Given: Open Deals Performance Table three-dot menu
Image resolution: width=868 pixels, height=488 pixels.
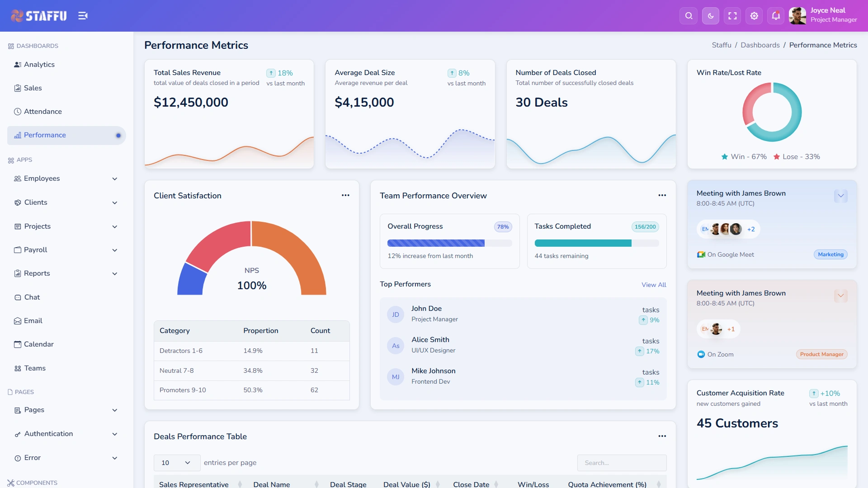Looking at the screenshot, I should coord(662,436).
